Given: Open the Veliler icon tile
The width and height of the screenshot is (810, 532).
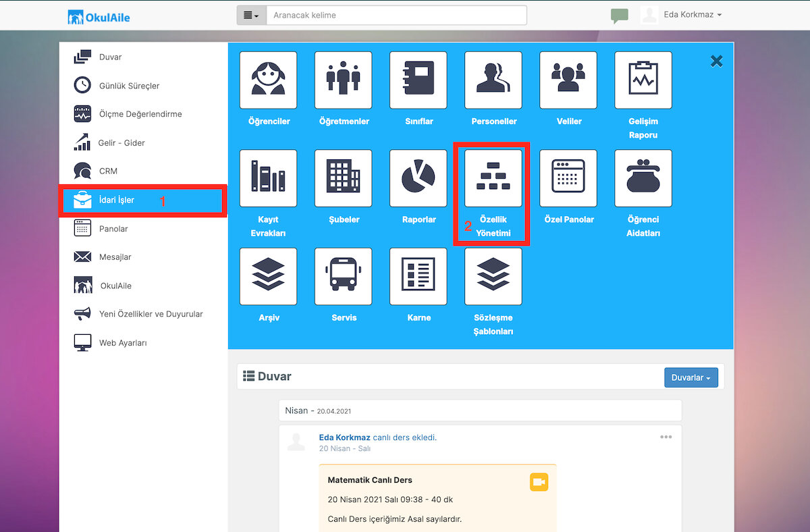Looking at the screenshot, I should [x=568, y=80].
